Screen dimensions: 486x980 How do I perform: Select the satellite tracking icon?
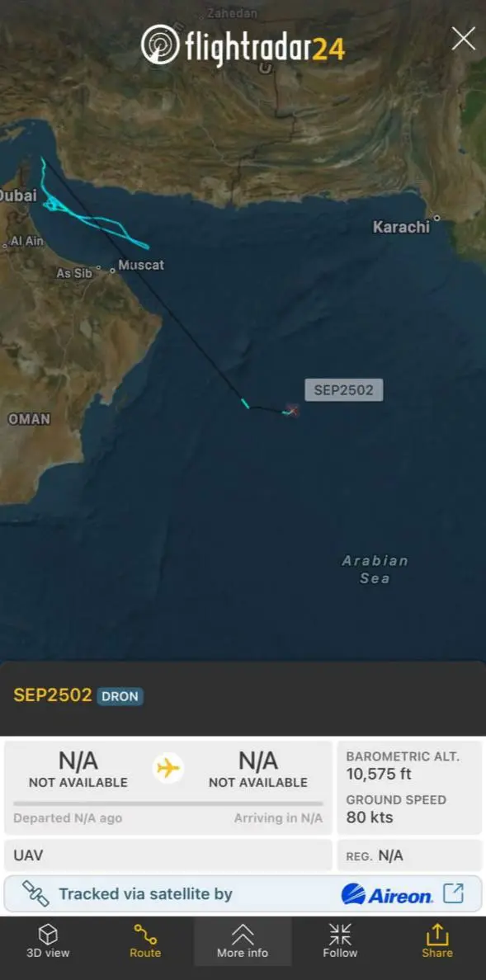(35, 893)
